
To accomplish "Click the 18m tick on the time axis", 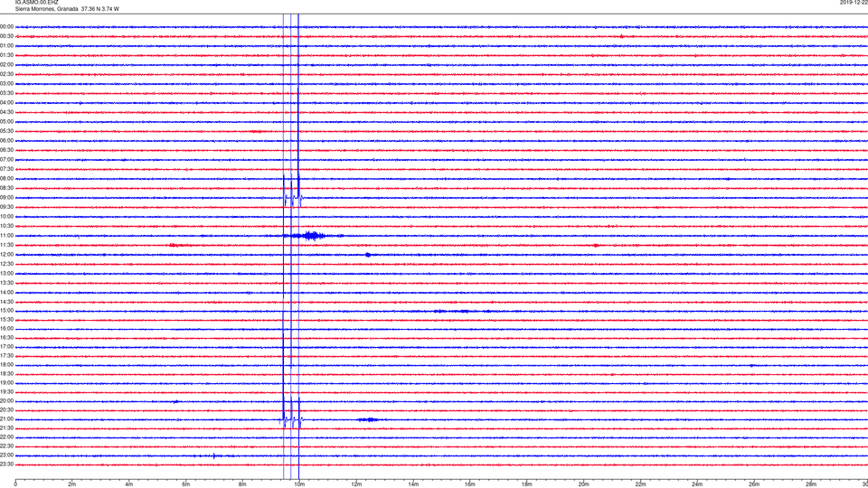I will pos(526,484).
